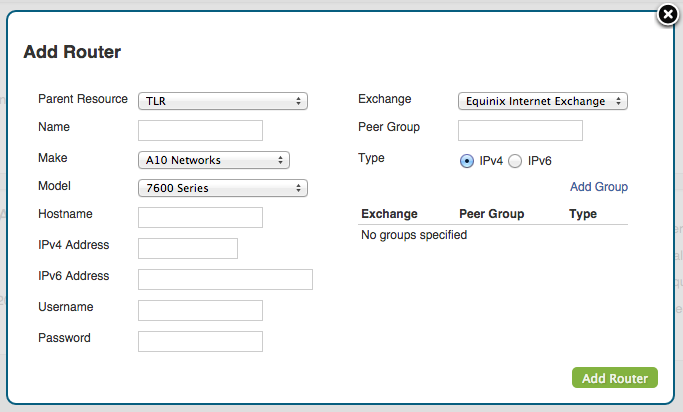The width and height of the screenshot is (683, 412).
Task: Select the Username text field
Action: (x=200, y=310)
